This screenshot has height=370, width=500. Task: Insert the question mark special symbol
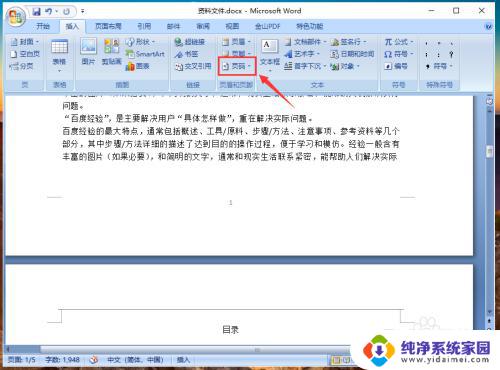pos(451,54)
